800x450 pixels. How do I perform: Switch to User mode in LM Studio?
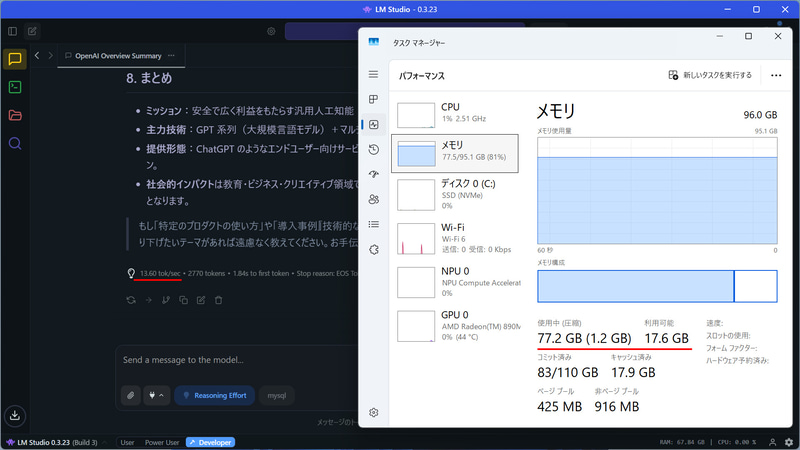click(127, 442)
